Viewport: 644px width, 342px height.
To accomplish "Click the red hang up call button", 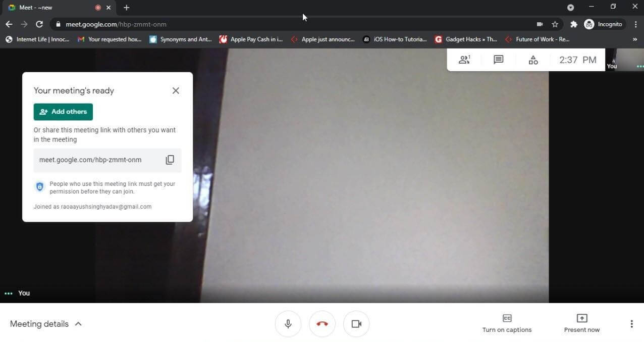I will click(322, 324).
